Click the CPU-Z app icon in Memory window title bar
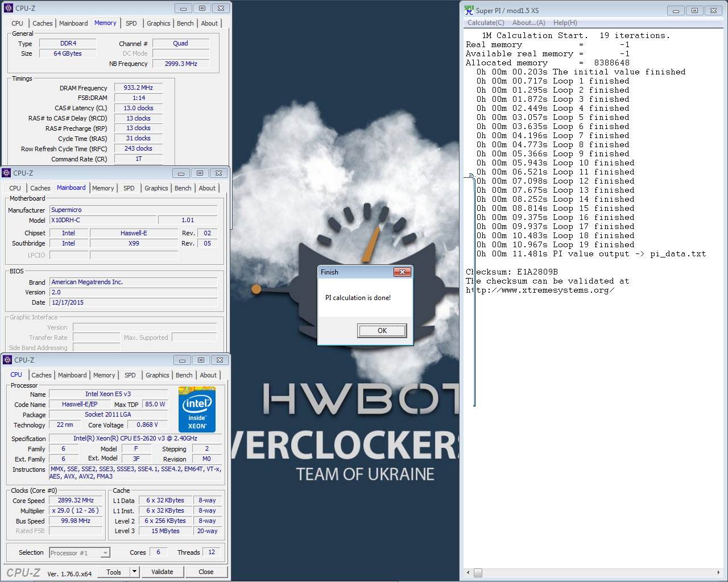 (9, 8)
